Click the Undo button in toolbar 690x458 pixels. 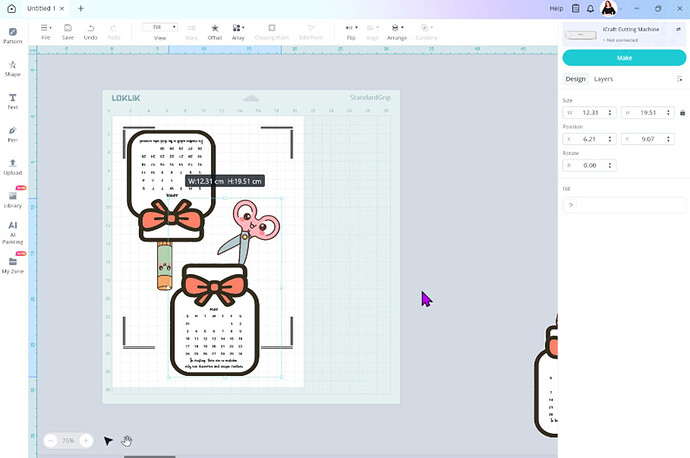pyautogui.click(x=90, y=30)
